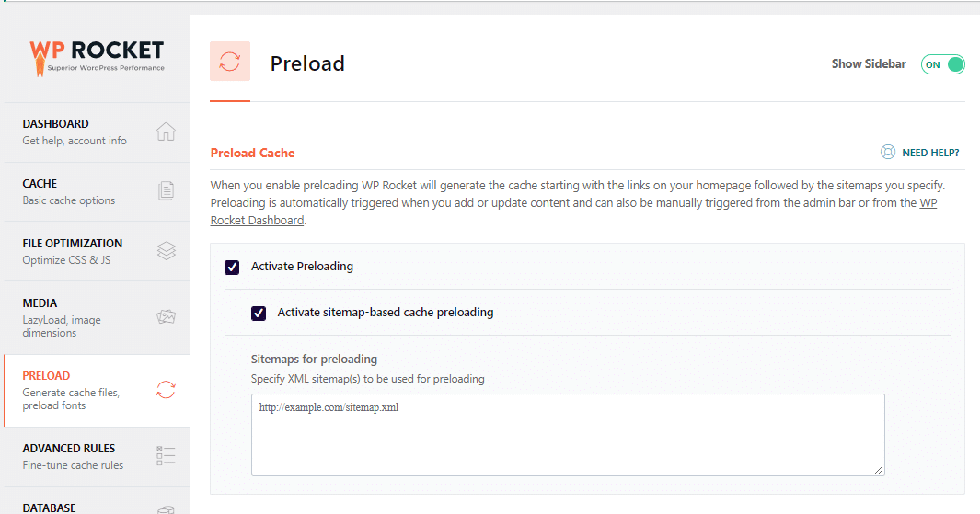Click the WP Rocket logo
980x514 pixels.
point(97,56)
